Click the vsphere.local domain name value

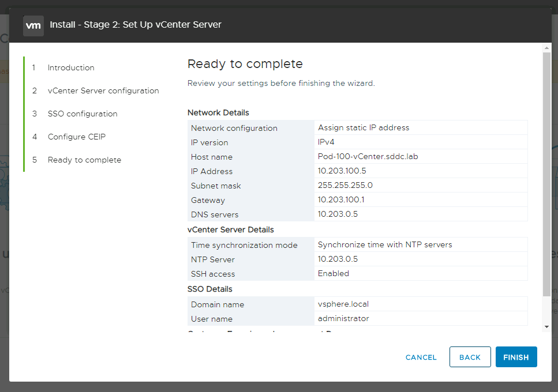point(343,304)
